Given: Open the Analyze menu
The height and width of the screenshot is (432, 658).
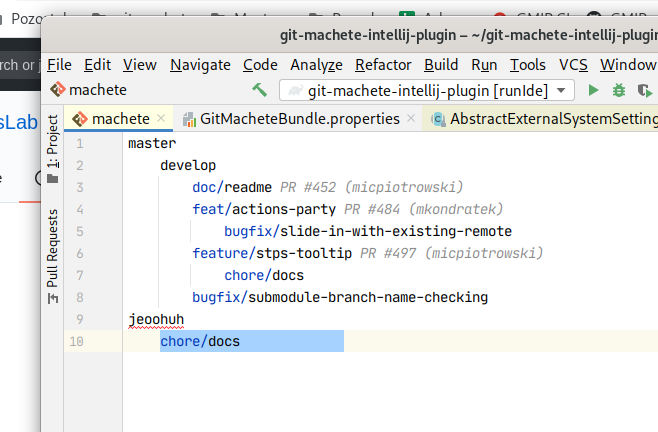Looking at the screenshot, I should tap(316, 65).
